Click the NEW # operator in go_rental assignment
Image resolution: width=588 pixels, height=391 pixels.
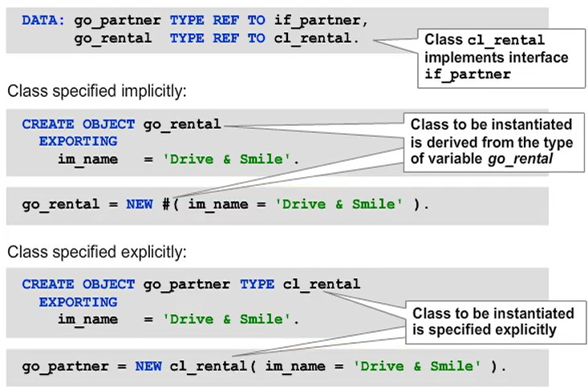(152, 204)
